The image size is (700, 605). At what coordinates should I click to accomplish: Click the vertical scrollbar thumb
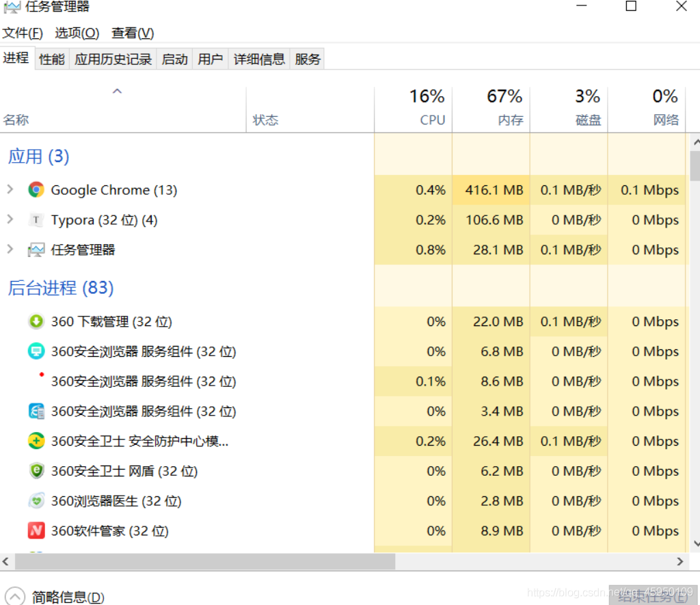[695, 165]
